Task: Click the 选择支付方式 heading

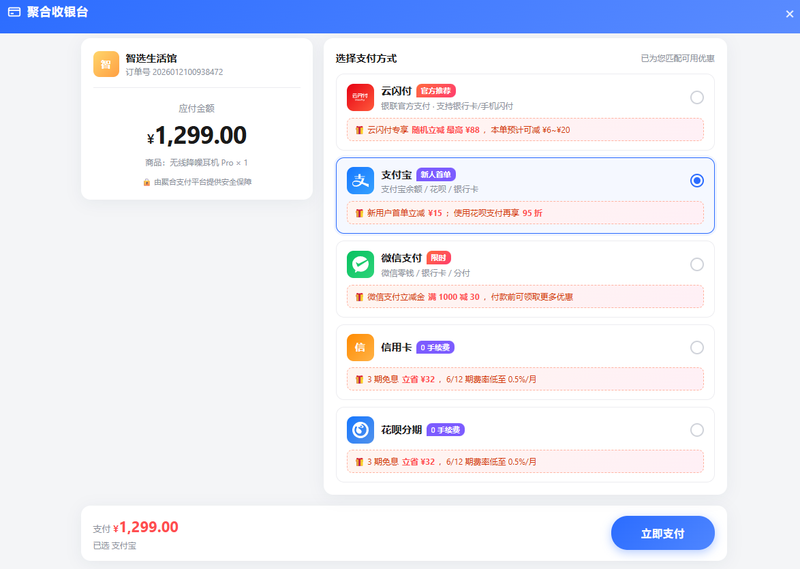Action: (366, 59)
